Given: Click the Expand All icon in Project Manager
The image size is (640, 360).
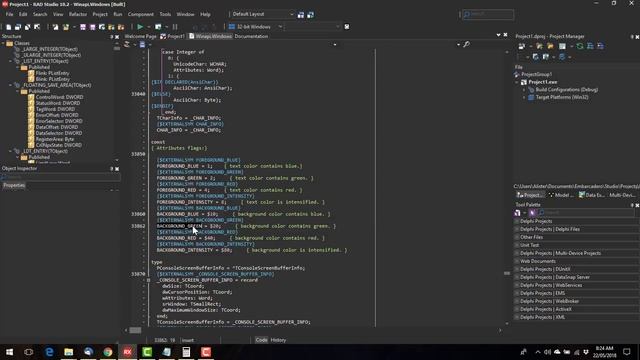Looking at the screenshot, I should click(x=590, y=46).
